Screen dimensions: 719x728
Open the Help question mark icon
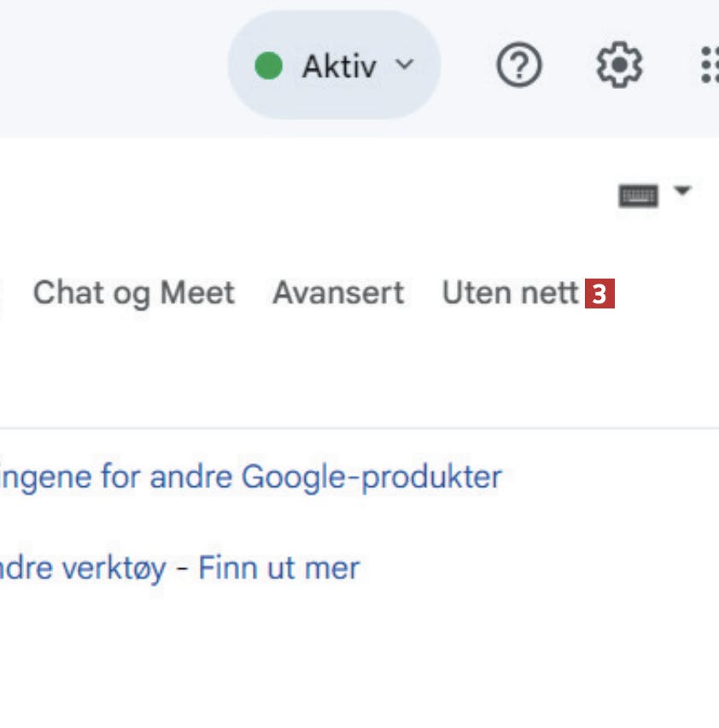[x=519, y=66]
